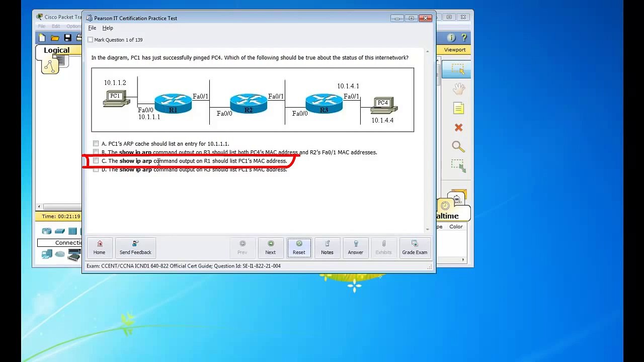Open the File menu in Cisco Packet Tracer
Image resolution: width=644 pixels, height=362 pixels.
42,26
